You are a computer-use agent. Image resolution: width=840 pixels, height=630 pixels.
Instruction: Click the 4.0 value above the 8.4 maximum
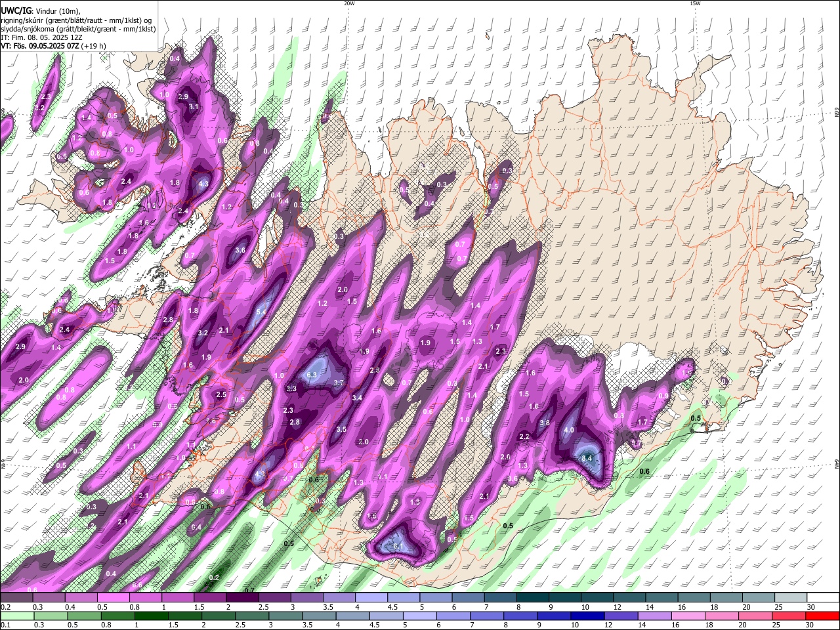coord(569,430)
